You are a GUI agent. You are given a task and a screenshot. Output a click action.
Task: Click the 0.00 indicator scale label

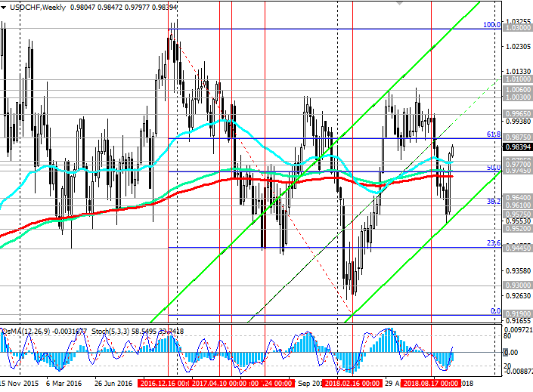[511, 353]
